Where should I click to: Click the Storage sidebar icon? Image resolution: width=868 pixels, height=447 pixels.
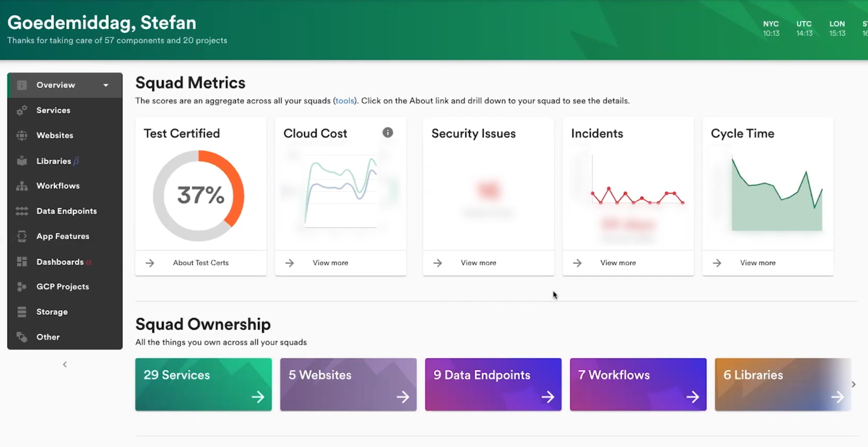click(22, 312)
